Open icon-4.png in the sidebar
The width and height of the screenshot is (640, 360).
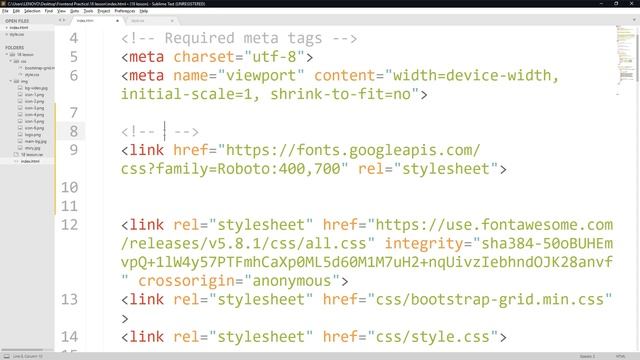click(x=34, y=115)
